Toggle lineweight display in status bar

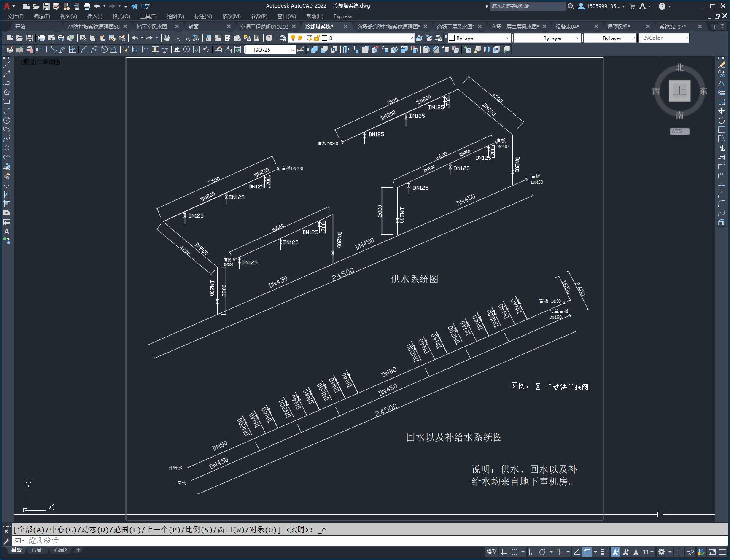[604, 552]
